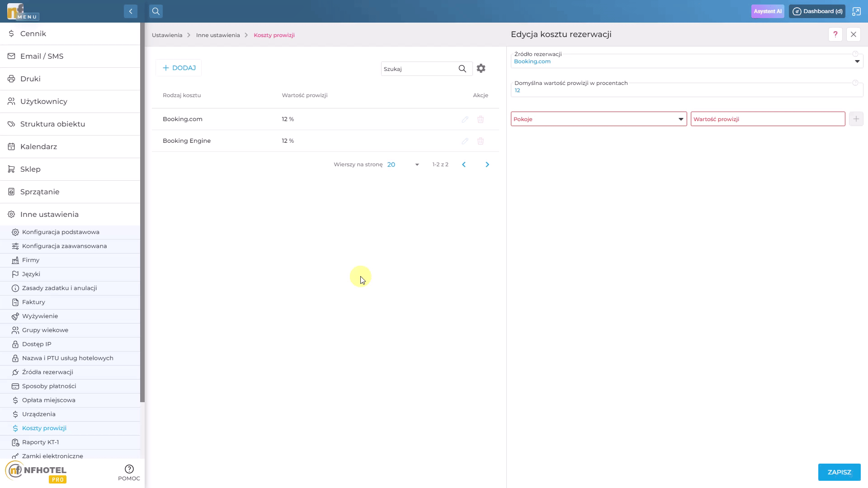Go to next page of the table
This screenshot has width=868, height=488.
point(487,164)
